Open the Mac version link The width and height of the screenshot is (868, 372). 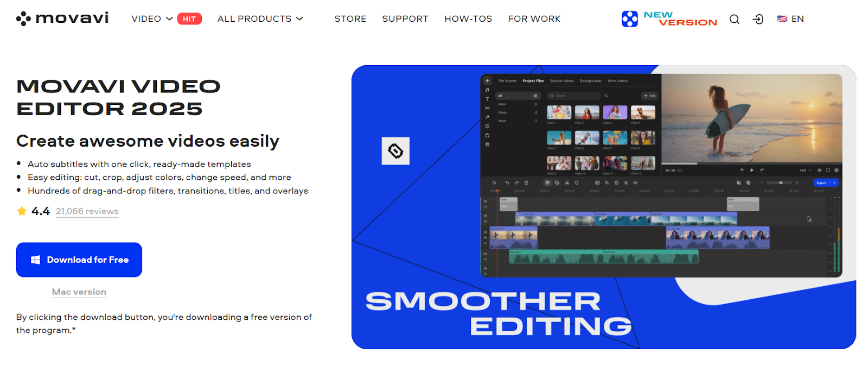coord(79,292)
